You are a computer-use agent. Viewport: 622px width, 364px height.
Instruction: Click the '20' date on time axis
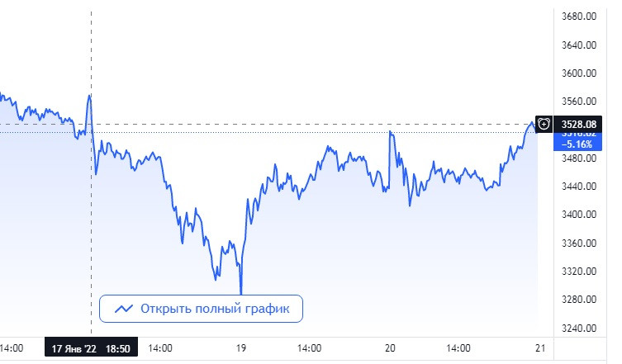(388, 349)
